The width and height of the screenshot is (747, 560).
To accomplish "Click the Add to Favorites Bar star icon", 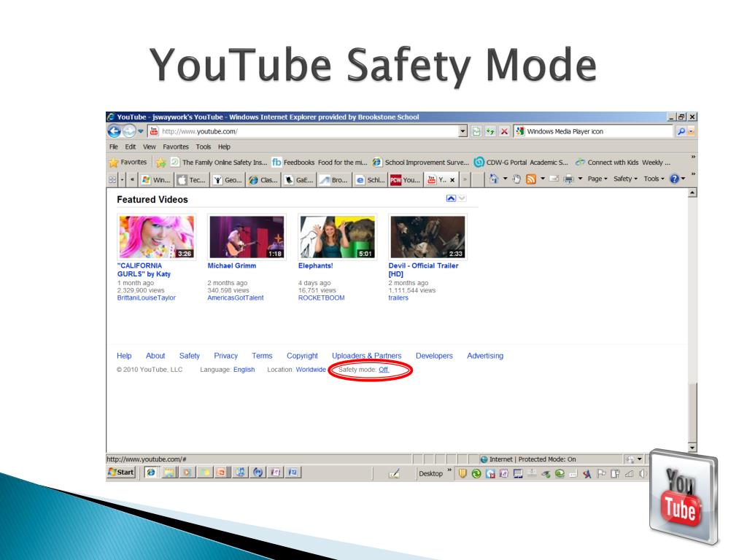I will (161, 163).
